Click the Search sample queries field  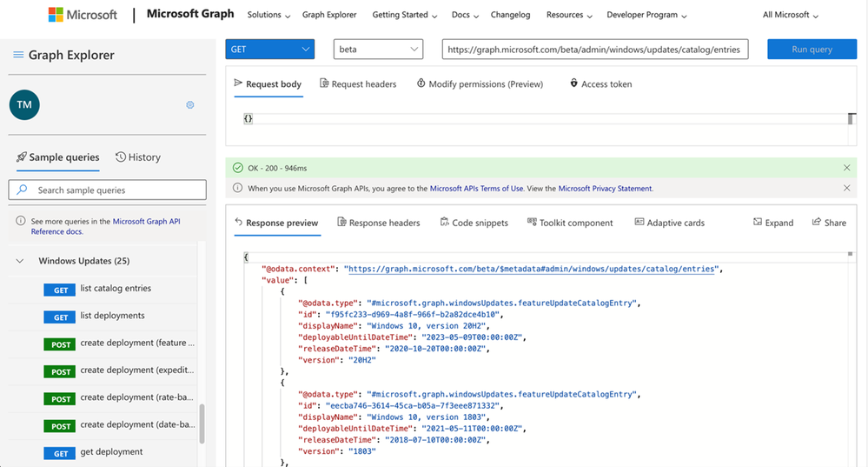click(x=108, y=190)
